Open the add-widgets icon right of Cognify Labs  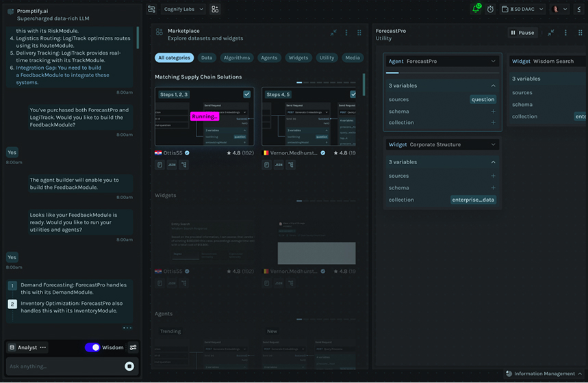coord(215,9)
